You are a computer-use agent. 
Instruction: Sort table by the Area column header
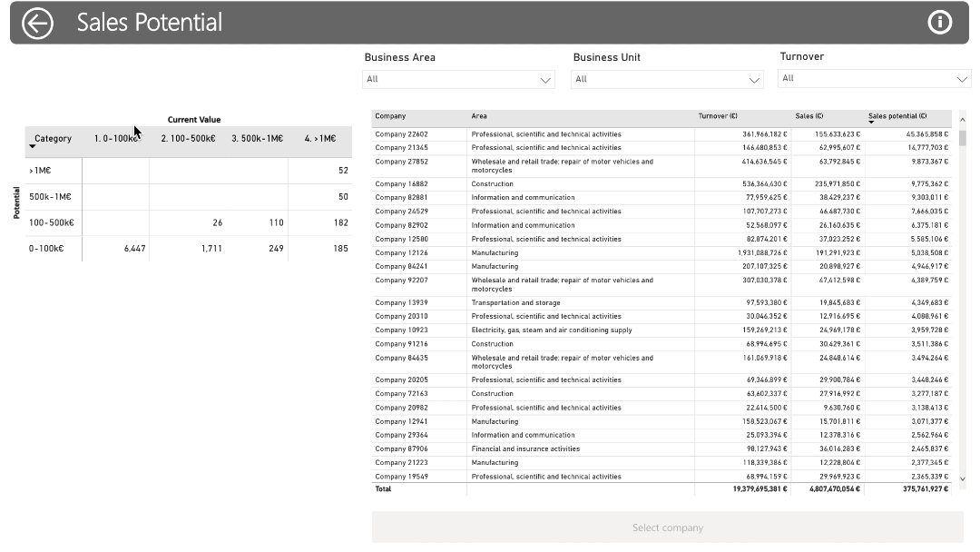479,116
